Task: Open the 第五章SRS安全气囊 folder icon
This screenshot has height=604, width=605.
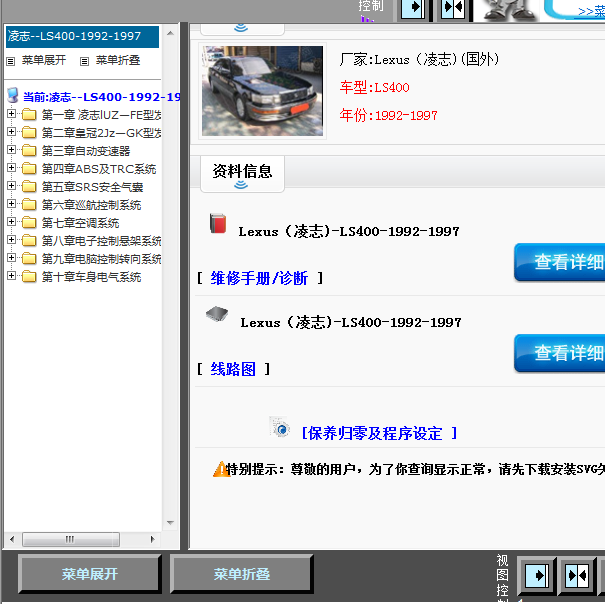Action: point(29,187)
